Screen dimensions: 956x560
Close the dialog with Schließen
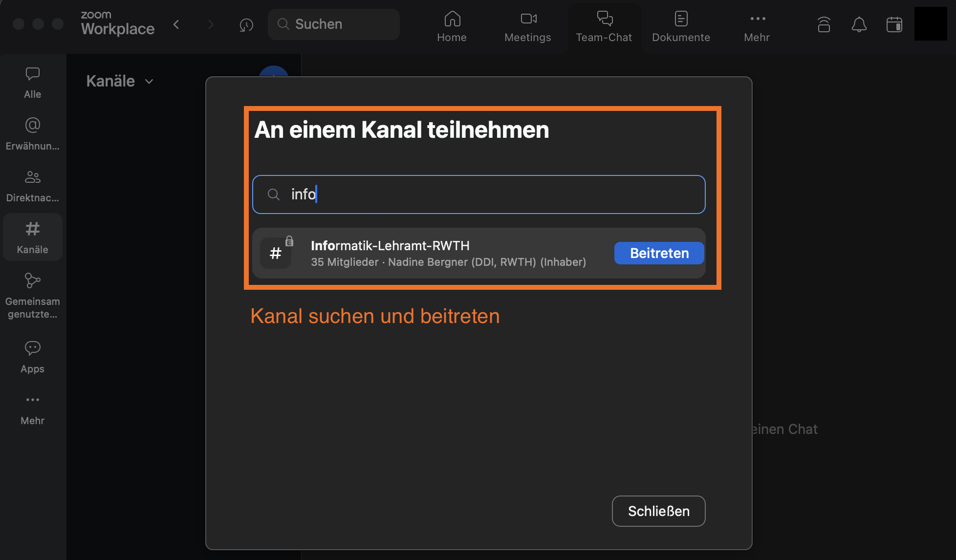click(x=658, y=511)
